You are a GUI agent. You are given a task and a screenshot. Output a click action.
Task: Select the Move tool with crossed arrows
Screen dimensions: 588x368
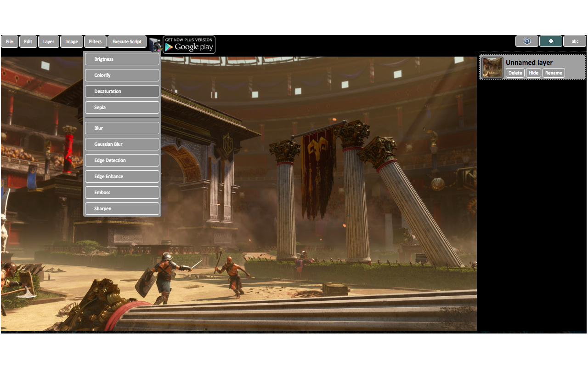(x=551, y=41)
